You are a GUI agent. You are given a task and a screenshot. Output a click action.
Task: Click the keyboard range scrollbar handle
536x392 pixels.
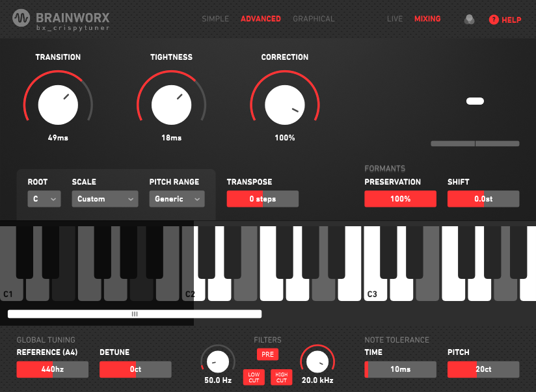tap(135, 314)
